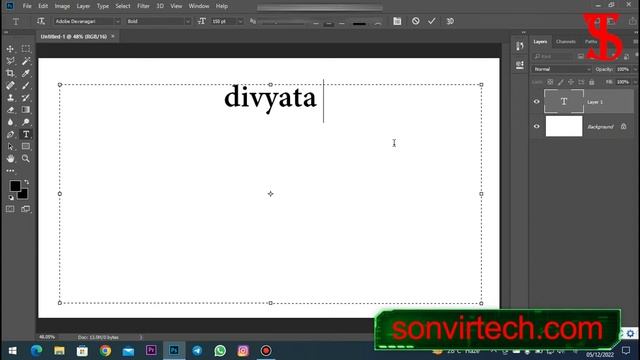The height and width of the screenshot is (360, 640).
Task: Open the Properties panel icon
Action: pyautogui.click(x=520, y=65)
